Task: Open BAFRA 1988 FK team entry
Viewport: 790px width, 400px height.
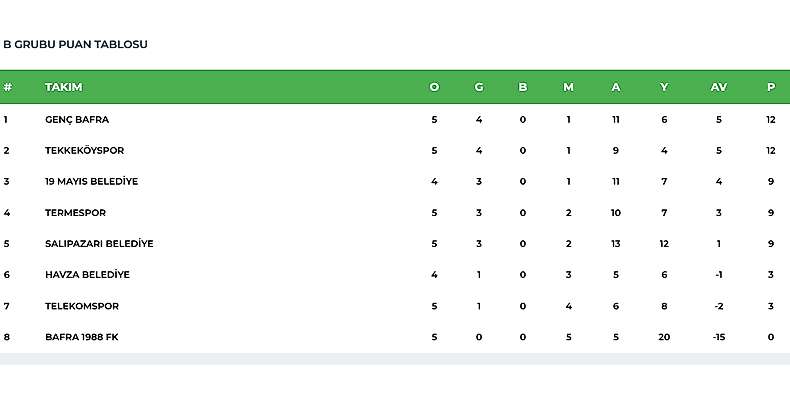Action: pos(82,337)
